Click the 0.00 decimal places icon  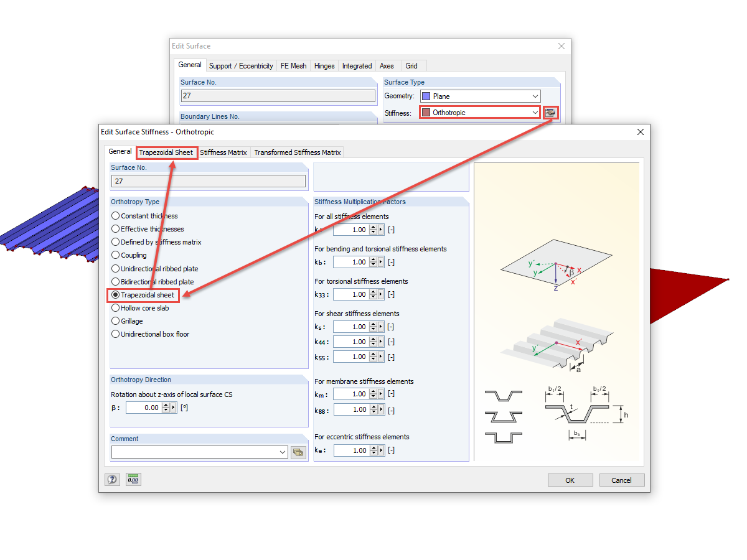(133, 479)
